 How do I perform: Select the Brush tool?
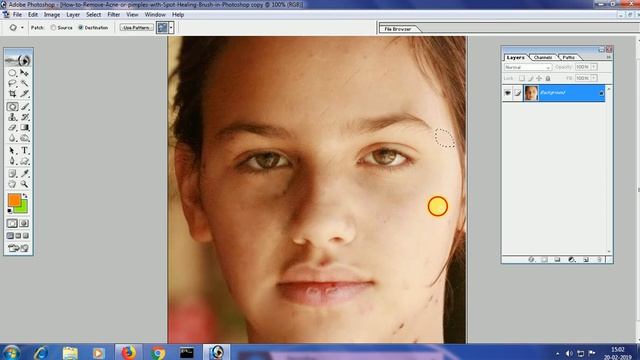(x=24, y=107)
